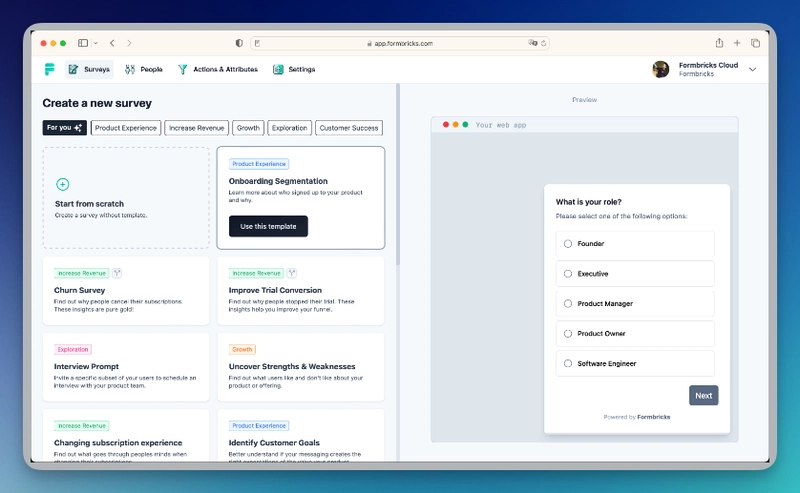Click the Formbricks logo icon
The width and height of the screenshot is (800, 493).
(49, 69)
